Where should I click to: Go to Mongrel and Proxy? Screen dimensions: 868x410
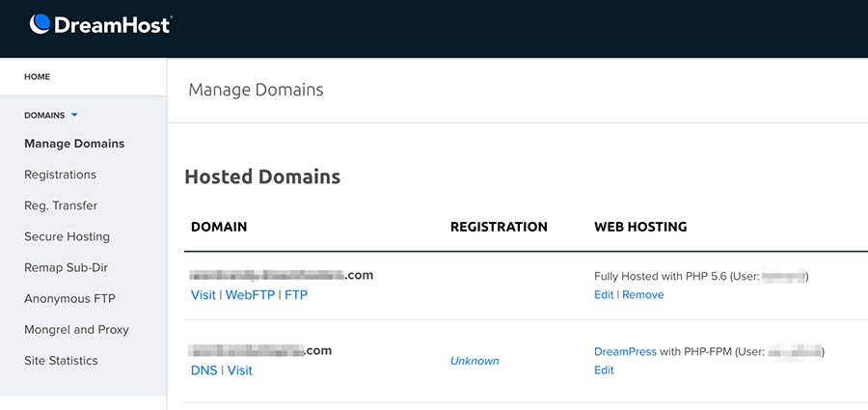pos(76,329)
